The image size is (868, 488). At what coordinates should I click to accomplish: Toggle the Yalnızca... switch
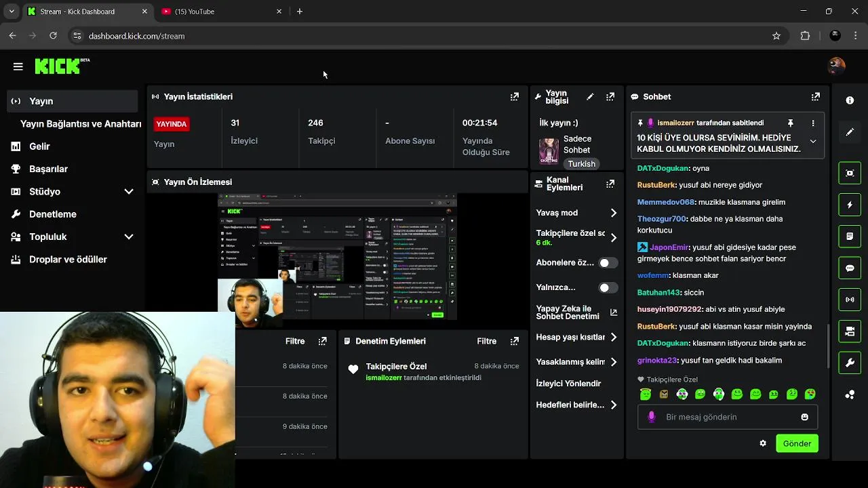(x=608, y=287)
